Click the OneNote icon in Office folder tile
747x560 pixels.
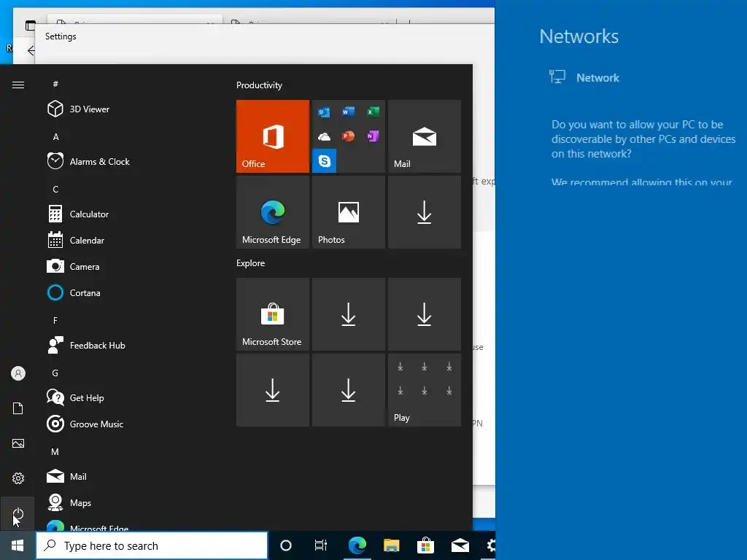373,136
